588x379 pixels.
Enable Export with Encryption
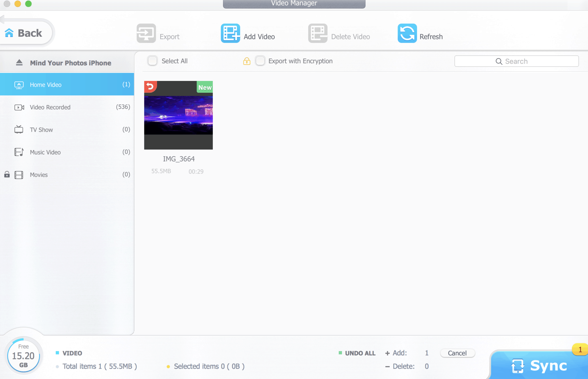260,61
